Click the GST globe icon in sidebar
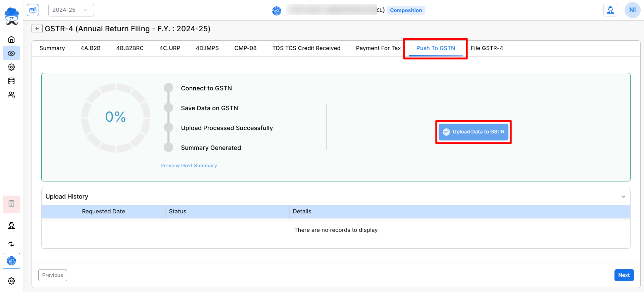Screen dimensions: 644x292 tap(11, 261)
